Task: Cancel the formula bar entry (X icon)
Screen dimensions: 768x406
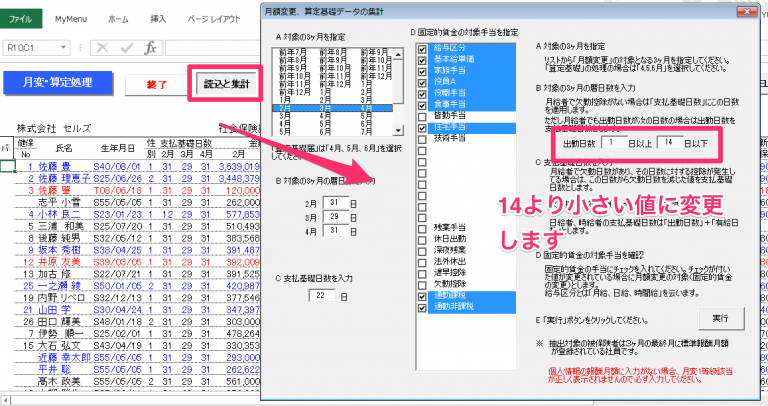Action: click(102, 48)
